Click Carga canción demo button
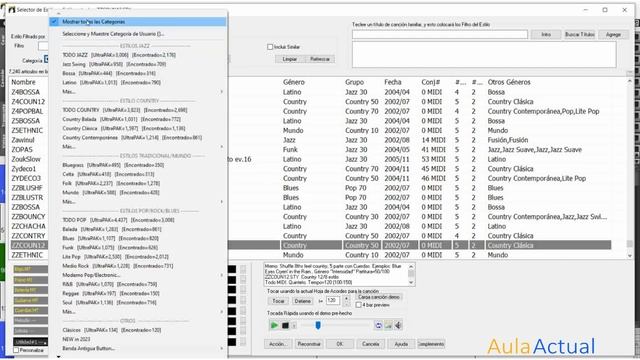 point(378,297)
